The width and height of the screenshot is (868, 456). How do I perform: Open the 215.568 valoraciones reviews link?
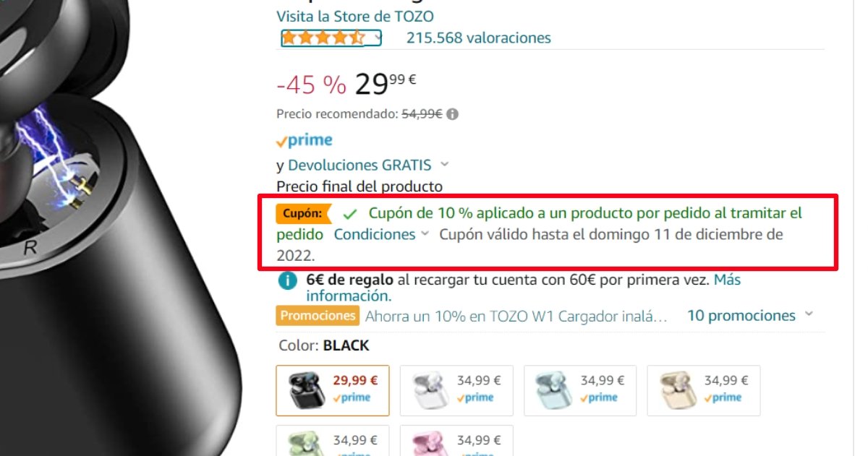[x=479, y=38]
